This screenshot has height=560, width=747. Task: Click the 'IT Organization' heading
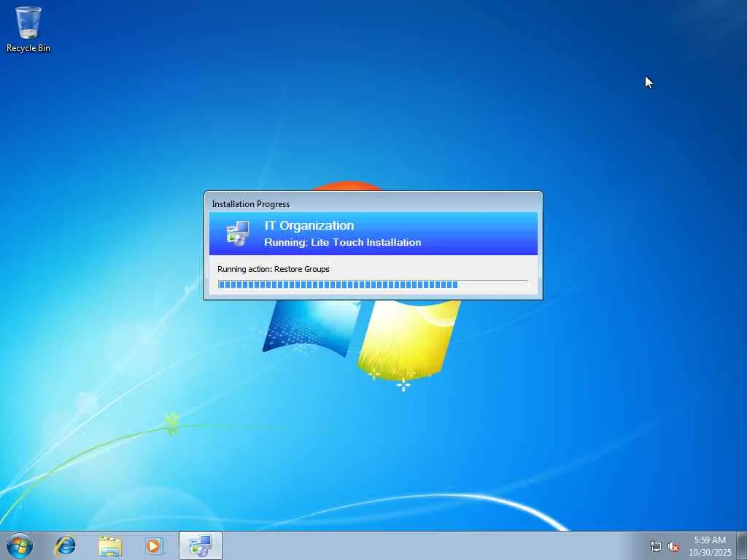click(x=309, y=226)
